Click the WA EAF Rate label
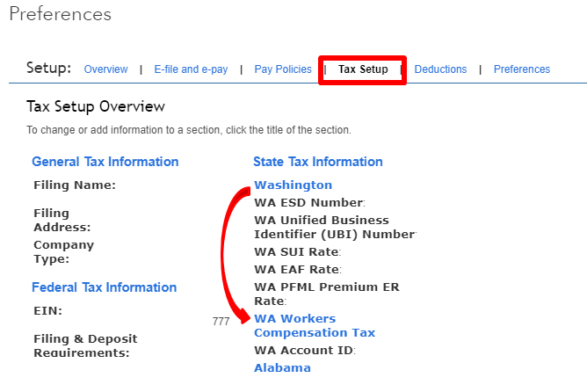This screenshot has width=587, height=392. [297, 270]
